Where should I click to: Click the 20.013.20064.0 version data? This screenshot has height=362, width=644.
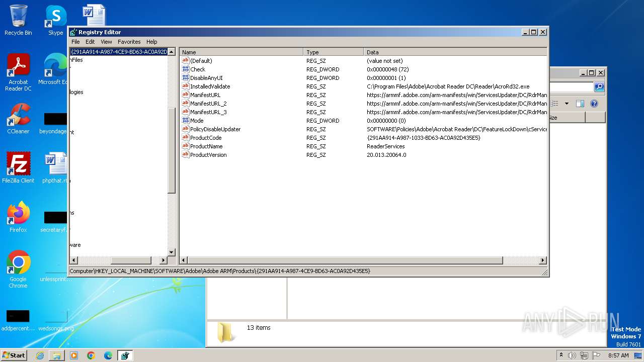coord(386,155)
